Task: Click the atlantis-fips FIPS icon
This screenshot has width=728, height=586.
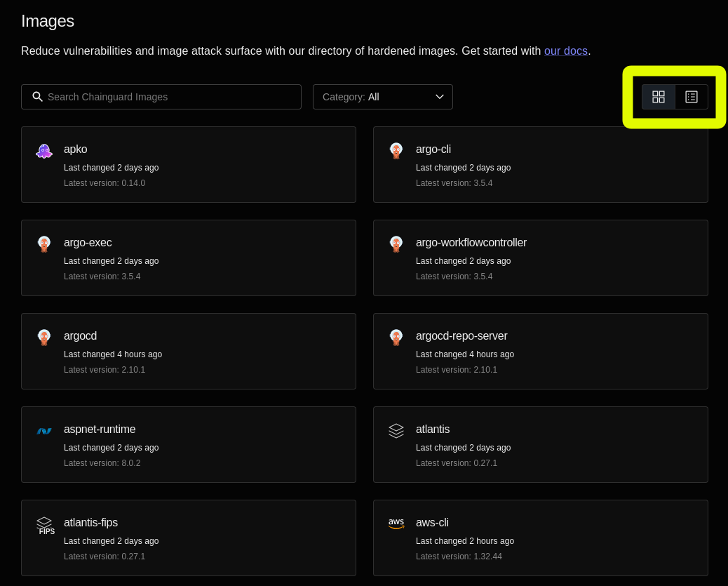Action: tap(44, 524)
